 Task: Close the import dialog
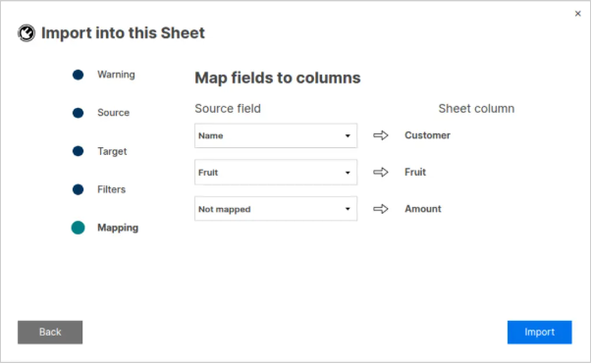tap(577, 14)
